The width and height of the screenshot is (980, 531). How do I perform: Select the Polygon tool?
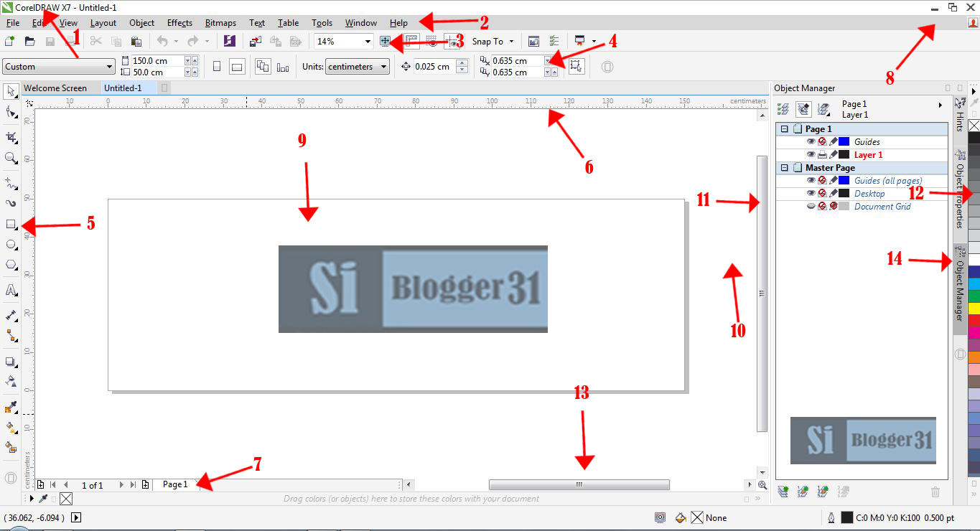pos(11,265)
